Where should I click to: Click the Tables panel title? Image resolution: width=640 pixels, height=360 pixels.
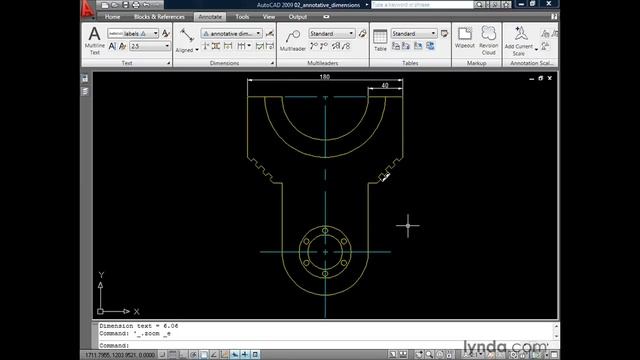[410, 63]
